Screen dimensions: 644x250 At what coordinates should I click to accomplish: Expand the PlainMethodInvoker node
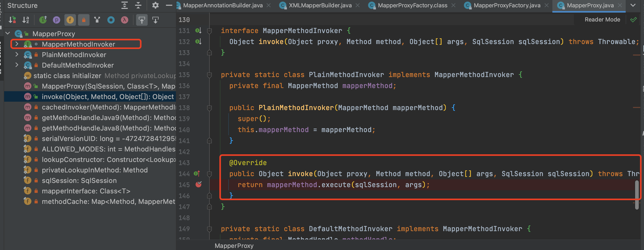[17, 55]
